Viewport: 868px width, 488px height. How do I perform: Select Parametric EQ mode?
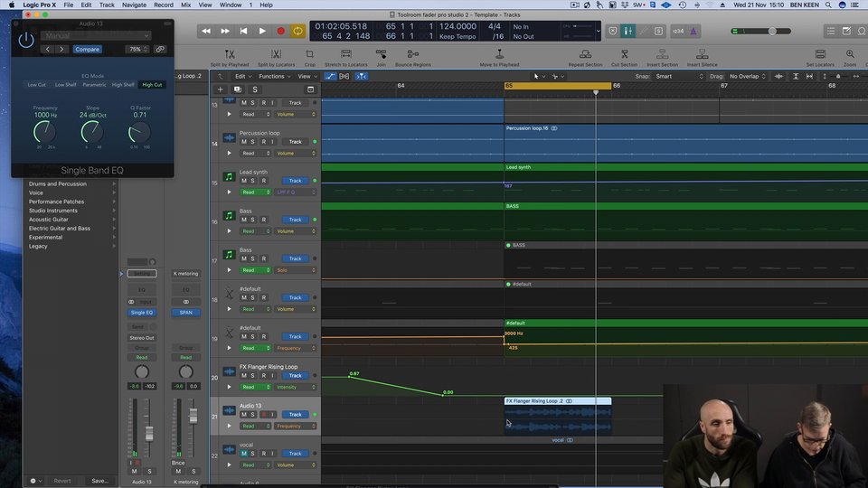click(94, 85)
